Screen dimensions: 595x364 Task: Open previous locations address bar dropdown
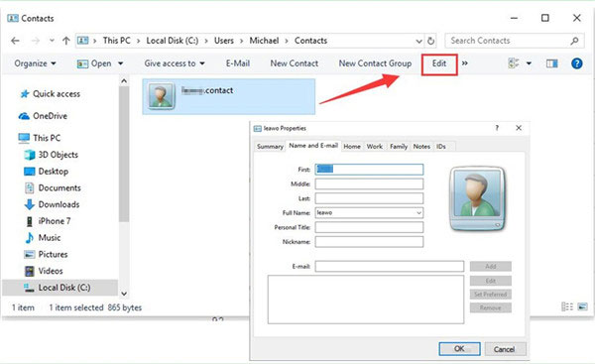(418, 41)
